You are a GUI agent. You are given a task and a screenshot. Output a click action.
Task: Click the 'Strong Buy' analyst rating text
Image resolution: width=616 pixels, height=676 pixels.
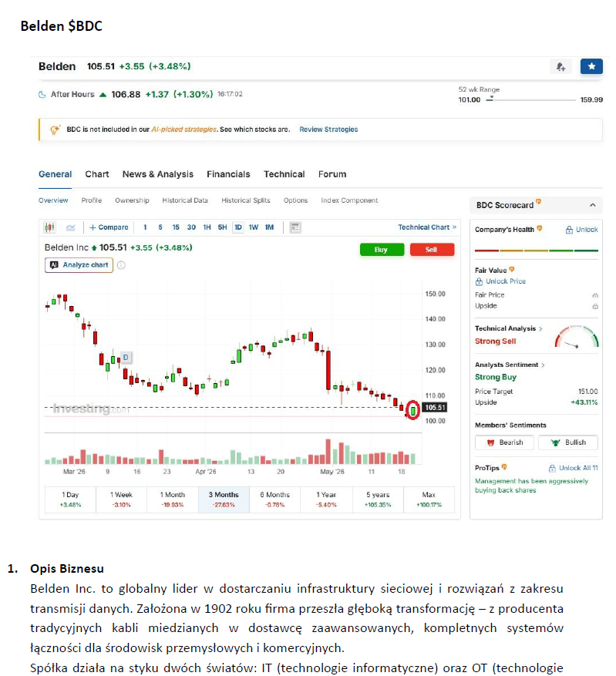click(496, 377)
